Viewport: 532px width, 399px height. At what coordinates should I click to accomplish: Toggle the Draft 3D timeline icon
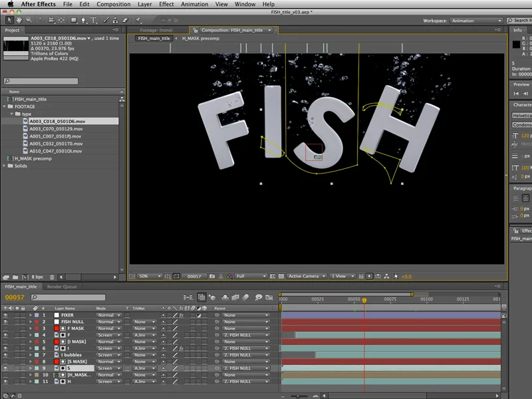click(212, 297)
